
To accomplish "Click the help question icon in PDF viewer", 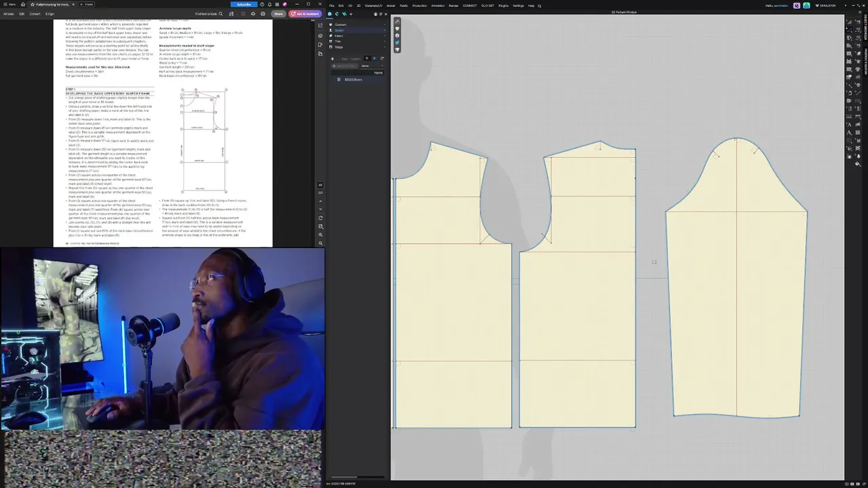I will click(x=262, y=4).
